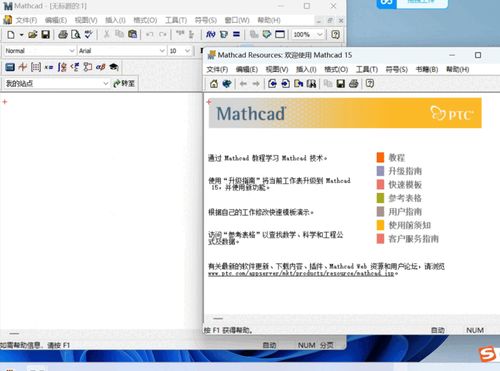Viewport: 500px width, 371px height.
Task: Open 格式(O) menu in Resources window
Action: [336, 69]
